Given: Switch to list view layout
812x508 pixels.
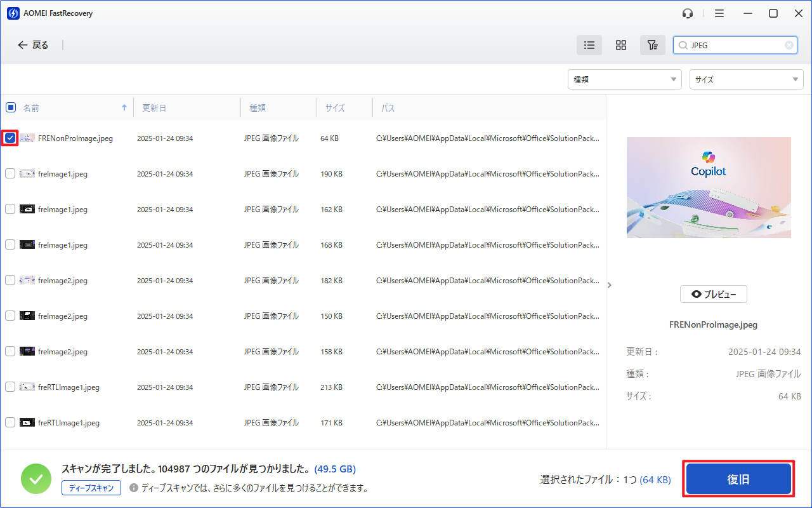Looking at the screenshot, I should click(x=589, y=45).
